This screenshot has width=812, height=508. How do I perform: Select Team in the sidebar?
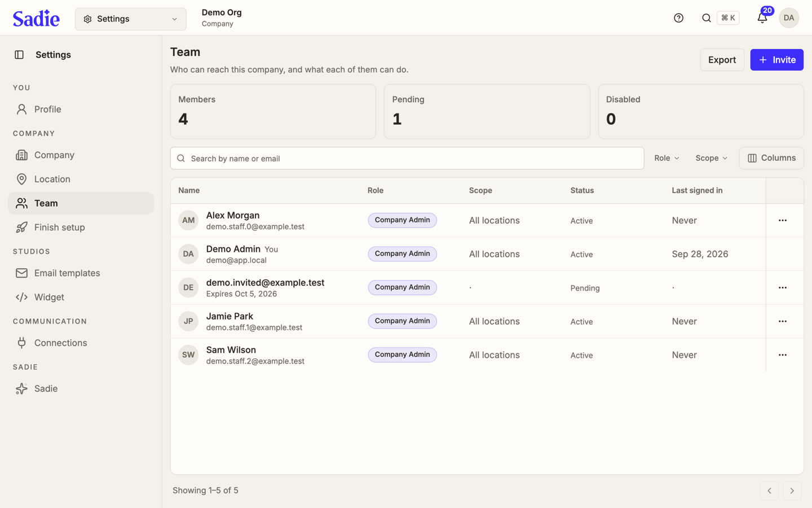(x=81, y=203)
